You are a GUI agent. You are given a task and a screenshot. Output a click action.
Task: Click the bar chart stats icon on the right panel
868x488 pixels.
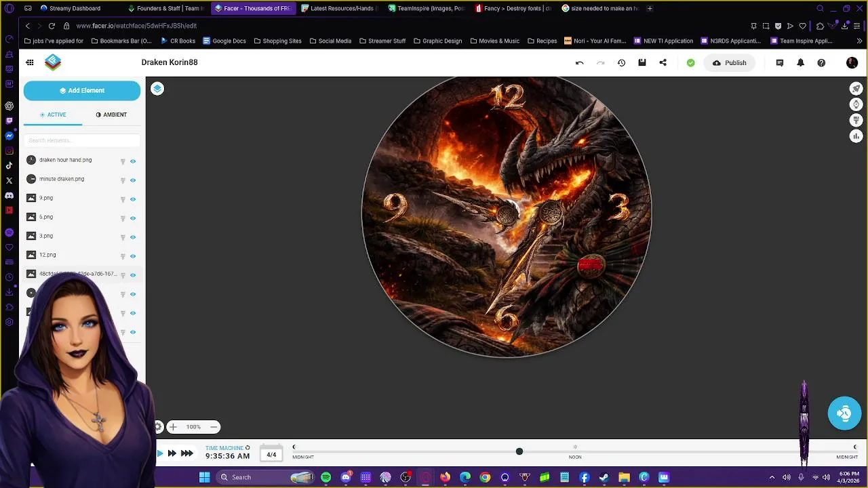point(856,136)
